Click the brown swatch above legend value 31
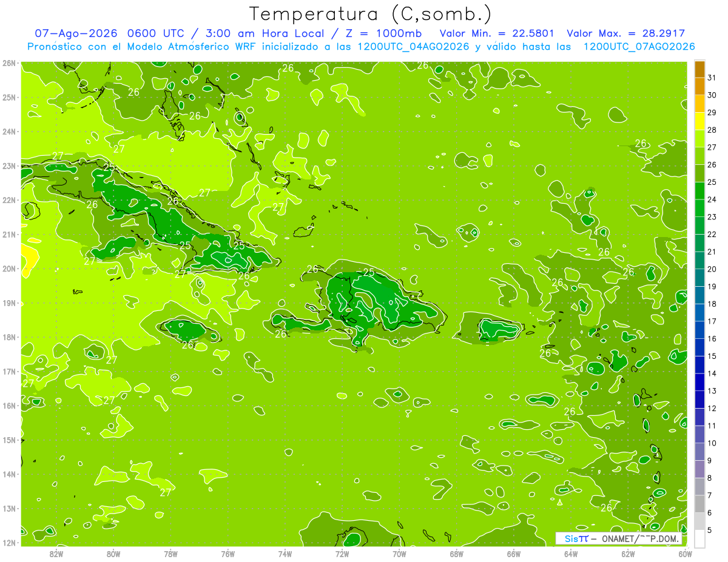The height and width of the screenshot is (562, 728). click(x=699, y=69)
